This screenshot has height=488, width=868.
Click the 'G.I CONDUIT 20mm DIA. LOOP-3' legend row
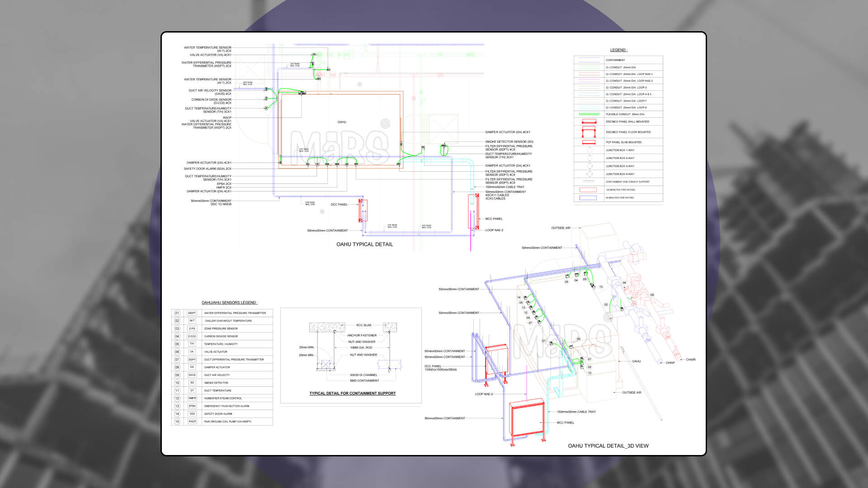tap(618, 88)
